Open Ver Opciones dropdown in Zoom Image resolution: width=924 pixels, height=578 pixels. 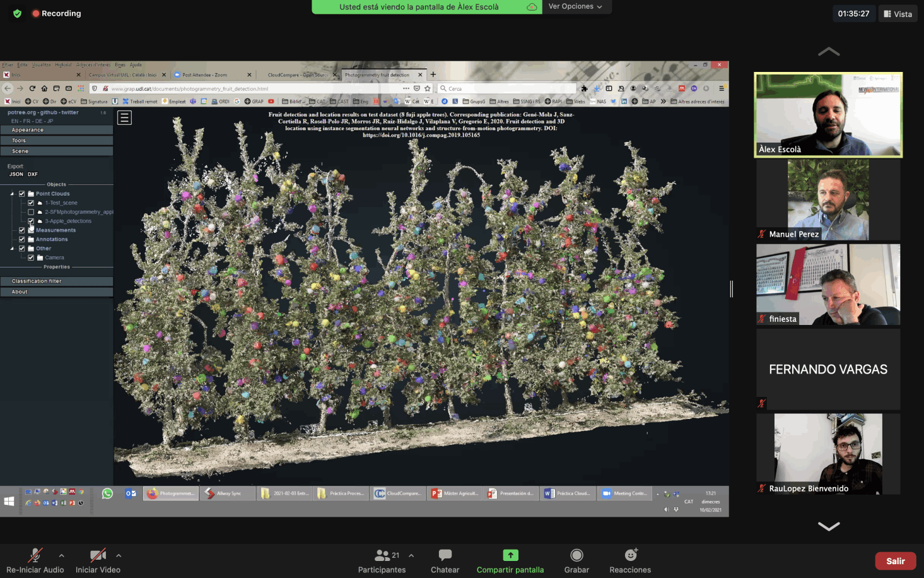(x=575, y=6)
